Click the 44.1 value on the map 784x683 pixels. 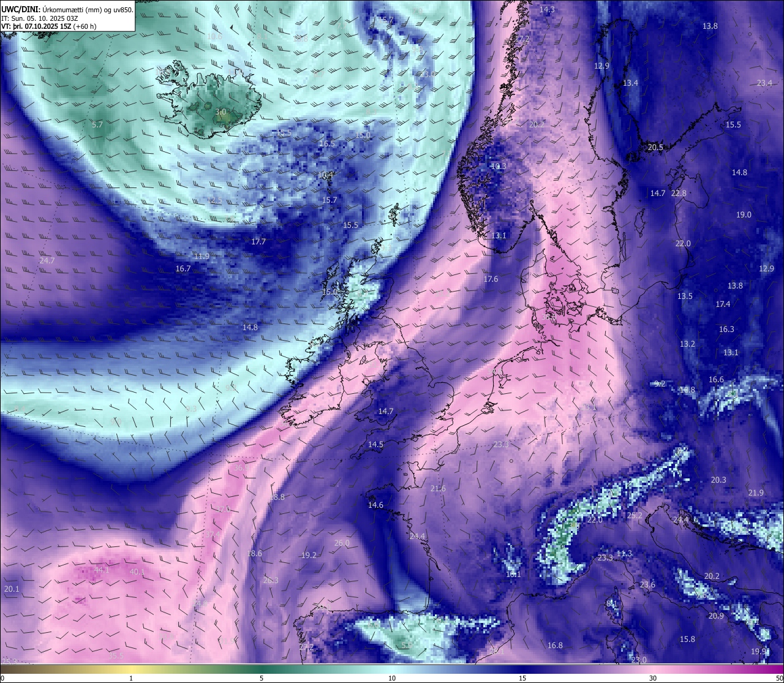coord(101,570)
